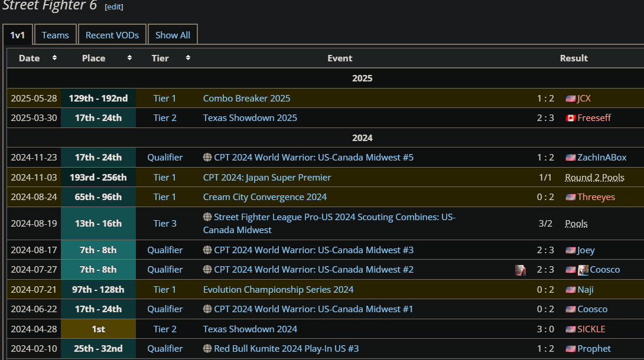644x360 pixels.
Task: Click the globe icon beside CPT Midwest #5
Action: (207, 158)
